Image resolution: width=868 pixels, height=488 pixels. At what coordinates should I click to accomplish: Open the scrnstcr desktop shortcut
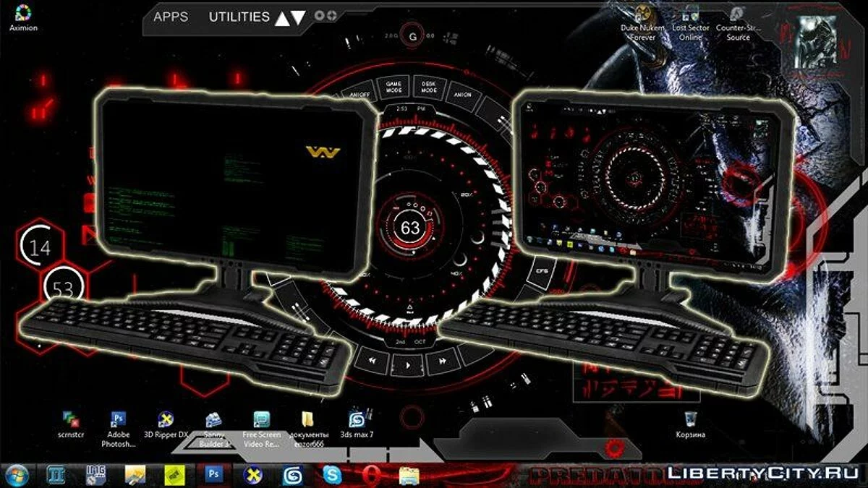(x=71, y=424)
